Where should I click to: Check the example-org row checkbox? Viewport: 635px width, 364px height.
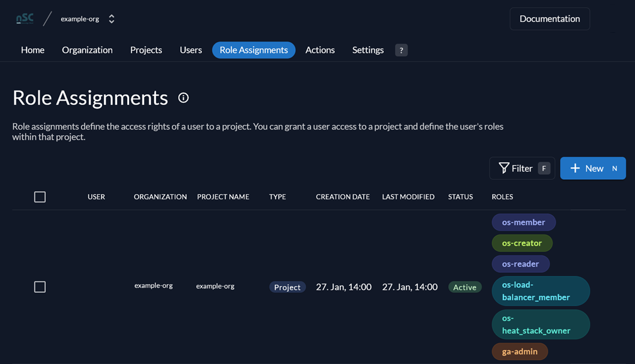click(x=40, y=287)
